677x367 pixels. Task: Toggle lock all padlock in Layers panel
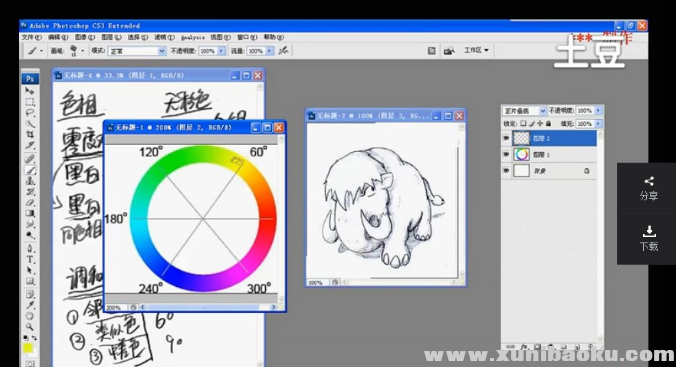click(548, 123)
